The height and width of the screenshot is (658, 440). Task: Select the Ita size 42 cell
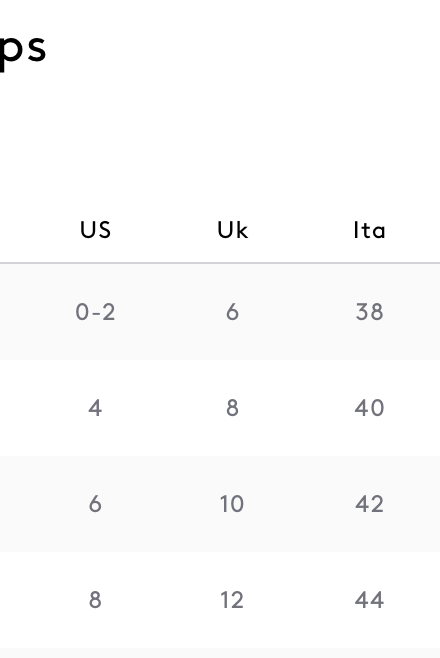coord(369,504)
